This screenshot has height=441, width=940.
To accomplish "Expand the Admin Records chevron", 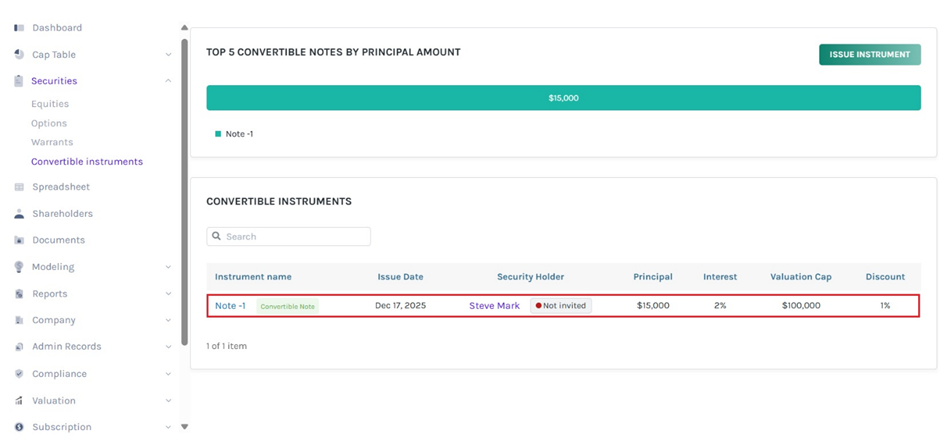I will coord(168,346).
